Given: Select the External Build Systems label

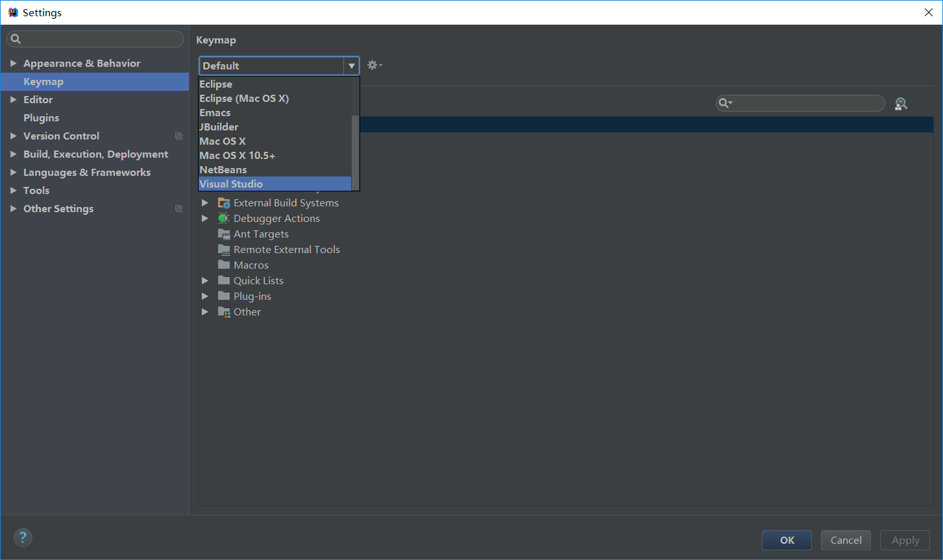Looking at the screenshot, I should pyautogui.click(x=286, y=203).
